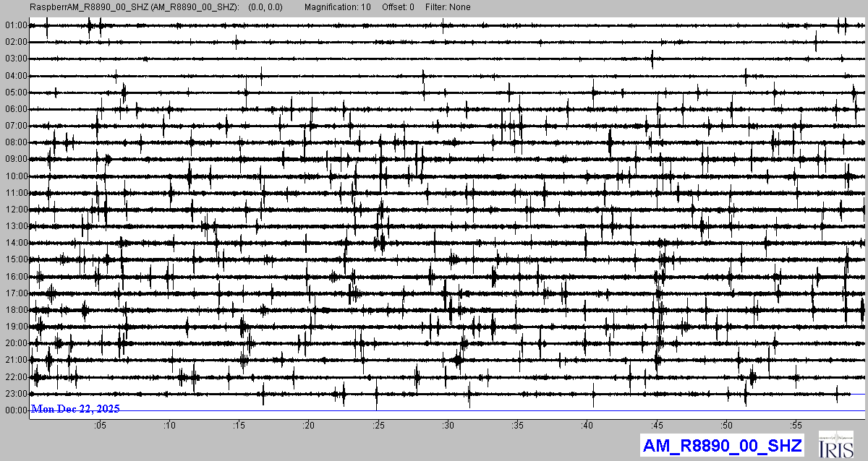Click the AM_R8890_00_SHZ station label
868x461 pixels.
coord(720,445)
